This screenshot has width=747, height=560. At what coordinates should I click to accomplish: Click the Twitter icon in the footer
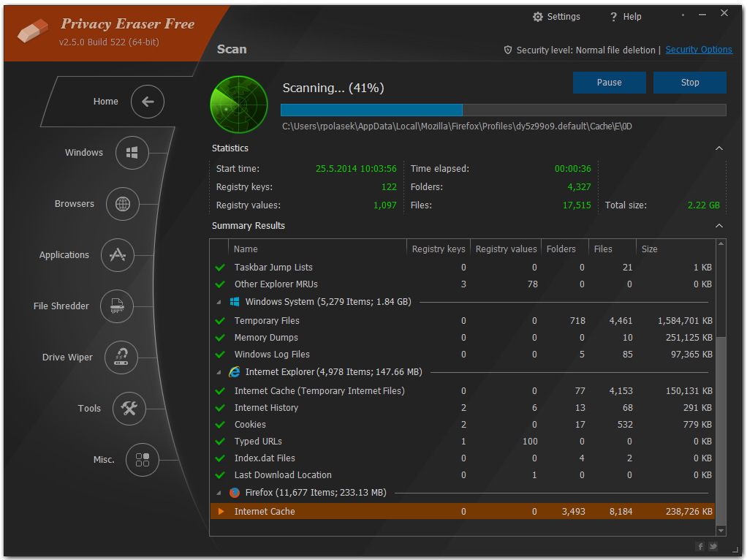[713, 546]
